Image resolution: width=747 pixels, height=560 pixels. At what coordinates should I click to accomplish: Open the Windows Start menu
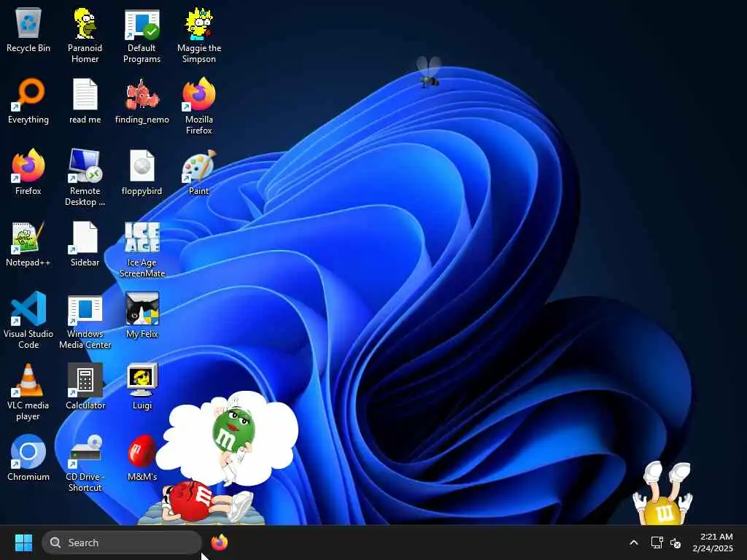click(x=23, y=542)
